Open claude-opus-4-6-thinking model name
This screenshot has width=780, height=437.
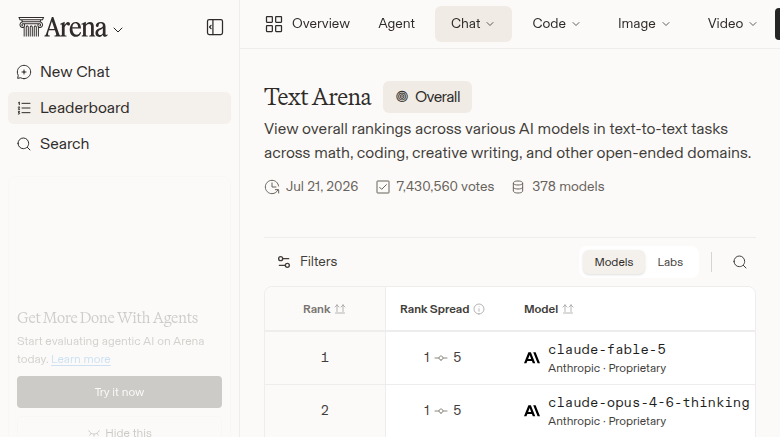click(649, 402)
